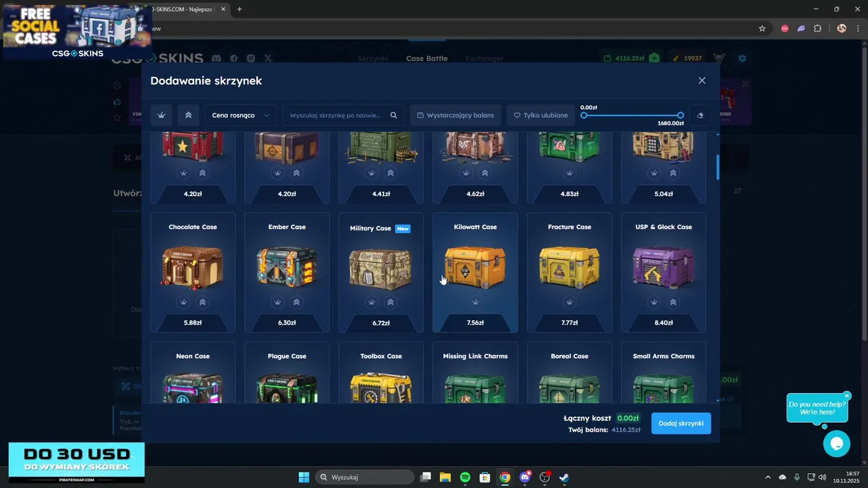This screenshot has width=868, height=488.
Task: Select the Neon Case card
Action: tap(193, 373)
